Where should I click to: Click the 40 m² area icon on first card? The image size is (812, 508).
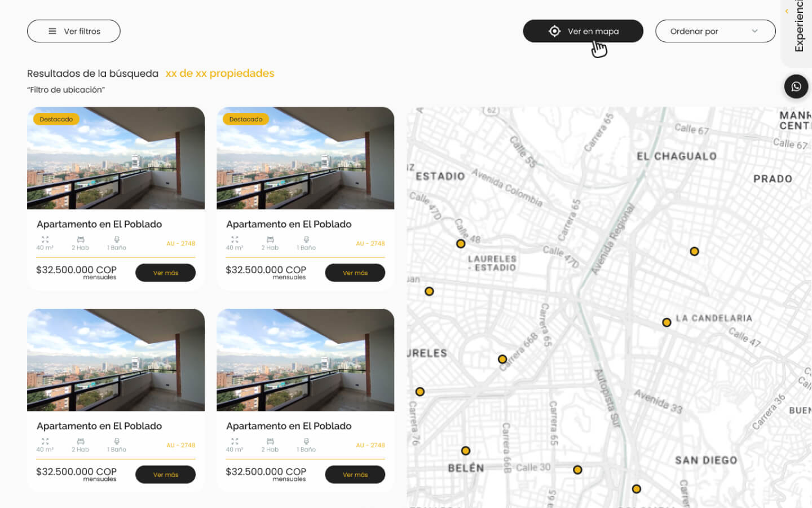[x=45, y=239]
